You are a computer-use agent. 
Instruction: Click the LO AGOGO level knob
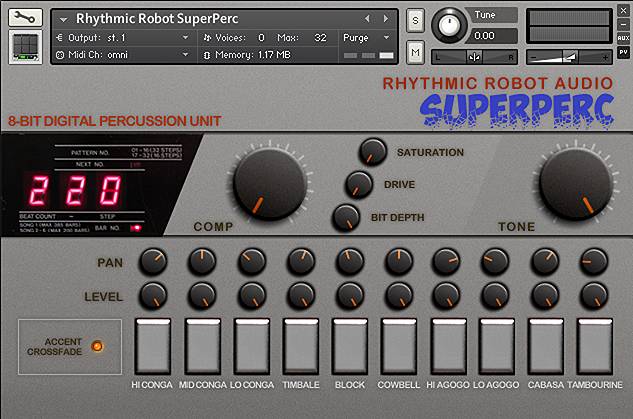495,296
